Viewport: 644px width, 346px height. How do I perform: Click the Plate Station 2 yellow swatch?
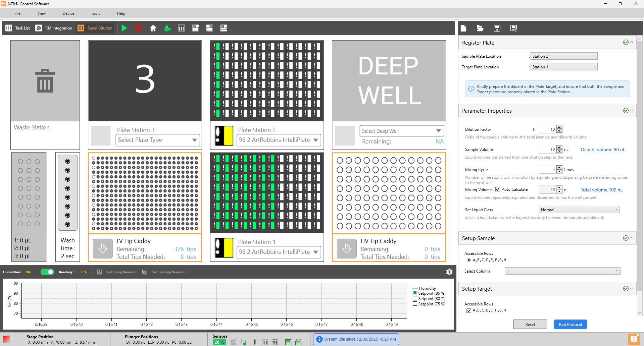click(228, 135)
